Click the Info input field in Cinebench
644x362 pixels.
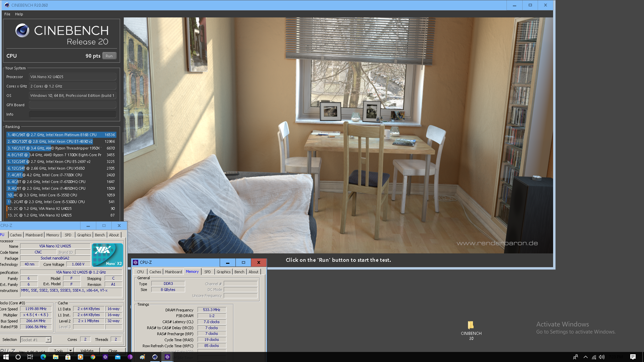click(72, 114)
